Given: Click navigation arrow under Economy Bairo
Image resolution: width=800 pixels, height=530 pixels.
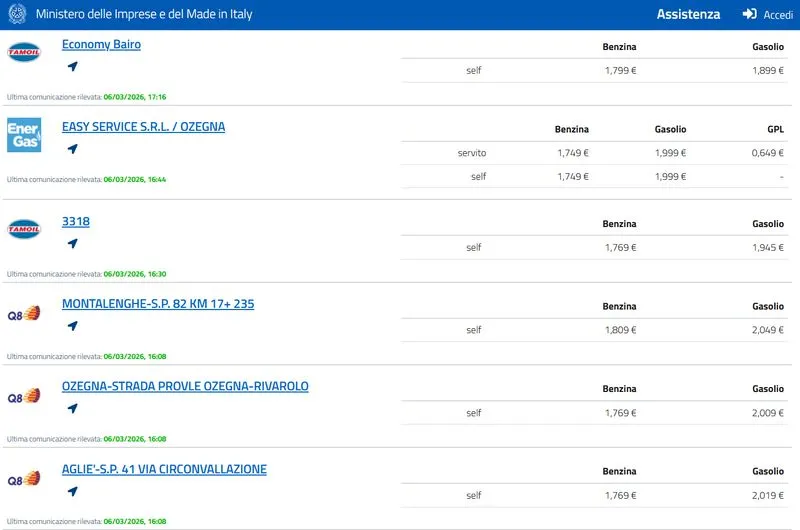Looking at the screenshot, I should 72,67.
